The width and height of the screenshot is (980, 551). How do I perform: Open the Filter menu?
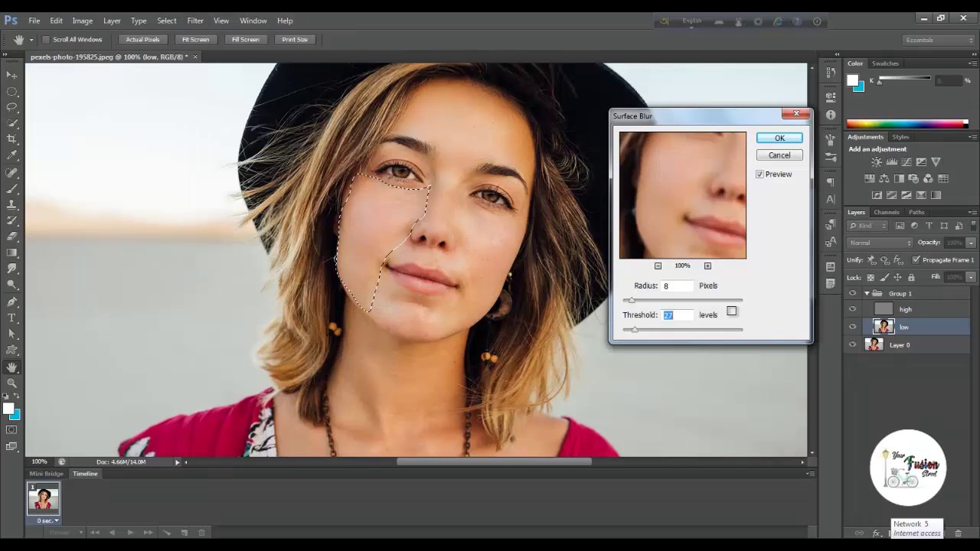[195, 21]
